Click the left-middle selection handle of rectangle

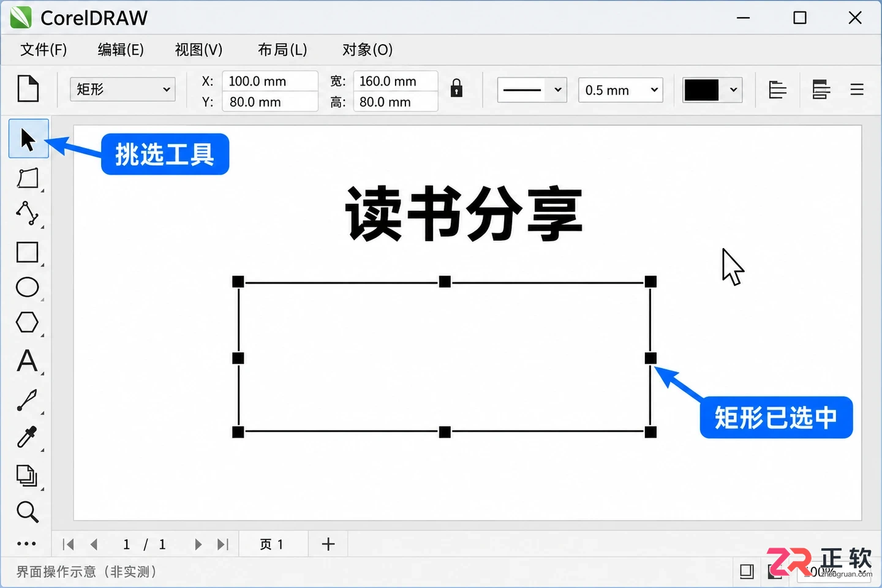[238, 358]
